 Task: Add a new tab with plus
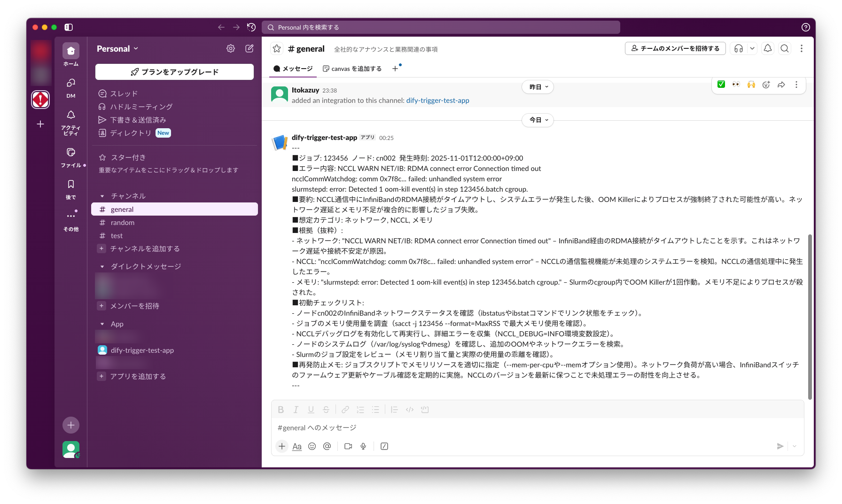395,69
